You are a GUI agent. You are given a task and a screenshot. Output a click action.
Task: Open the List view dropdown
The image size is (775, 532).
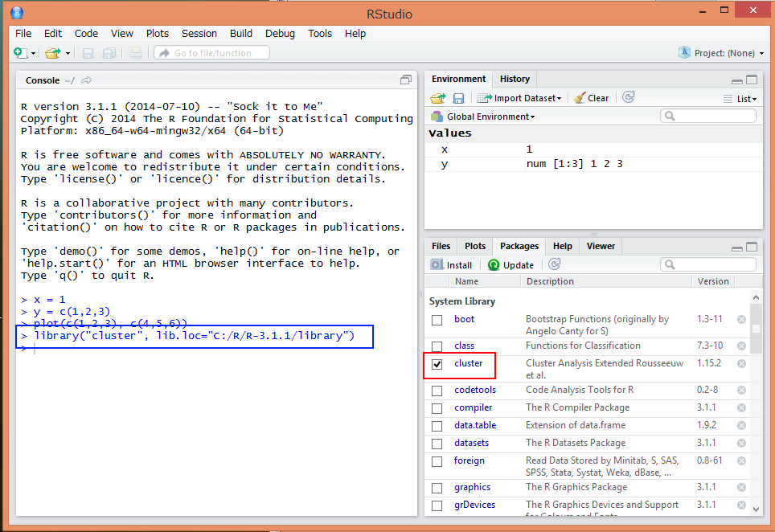point(740,99)
